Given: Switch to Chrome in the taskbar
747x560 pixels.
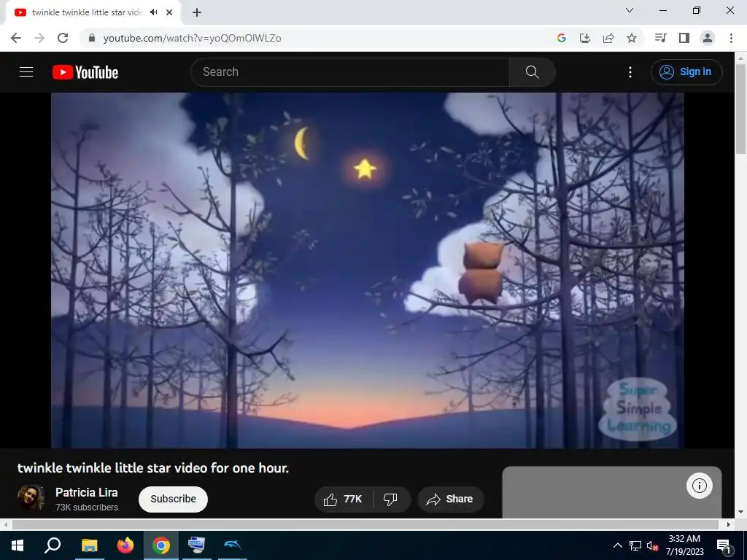Looking at the screenshot, I should 161,545.
